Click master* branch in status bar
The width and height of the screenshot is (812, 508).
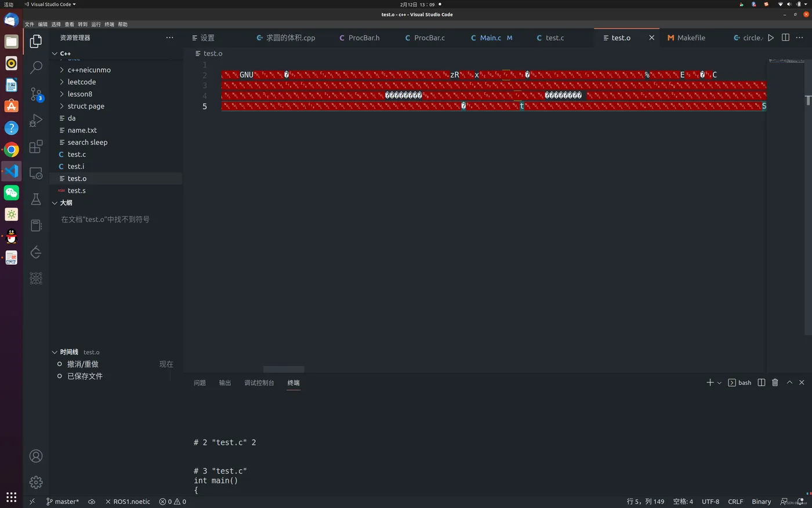(x=63, y=502)
